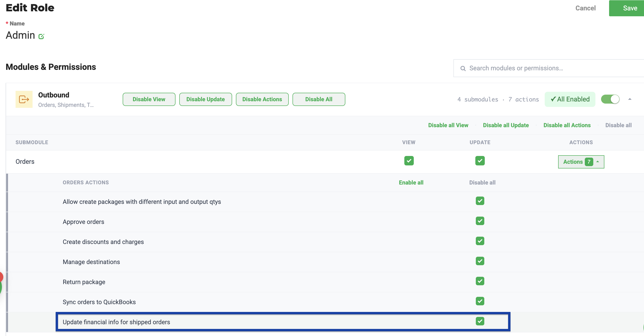Click the Disable View button
Viewport: 644px width, 336px height.
tap(149, 99)
